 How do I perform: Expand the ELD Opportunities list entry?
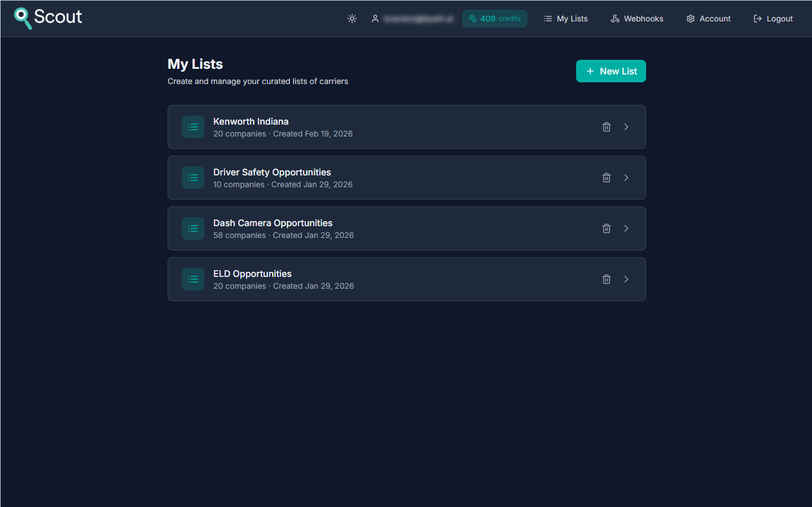(x=626, y=279)
